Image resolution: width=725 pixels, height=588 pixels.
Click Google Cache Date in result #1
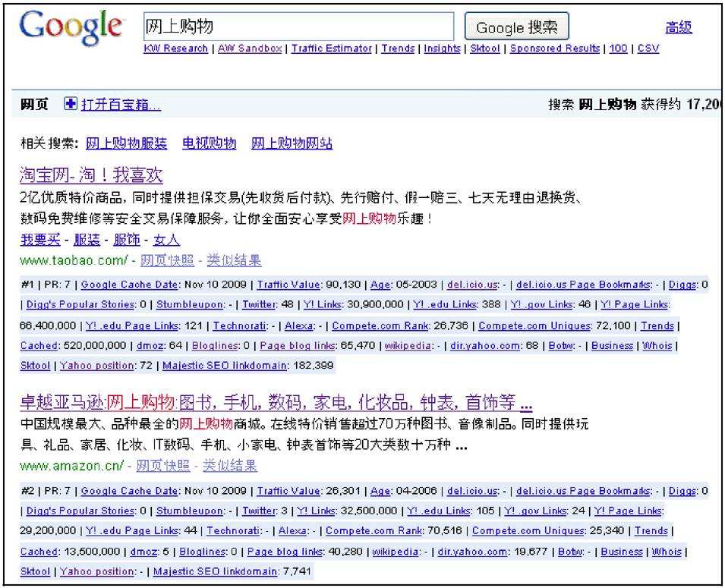click(x=130, y=285)
